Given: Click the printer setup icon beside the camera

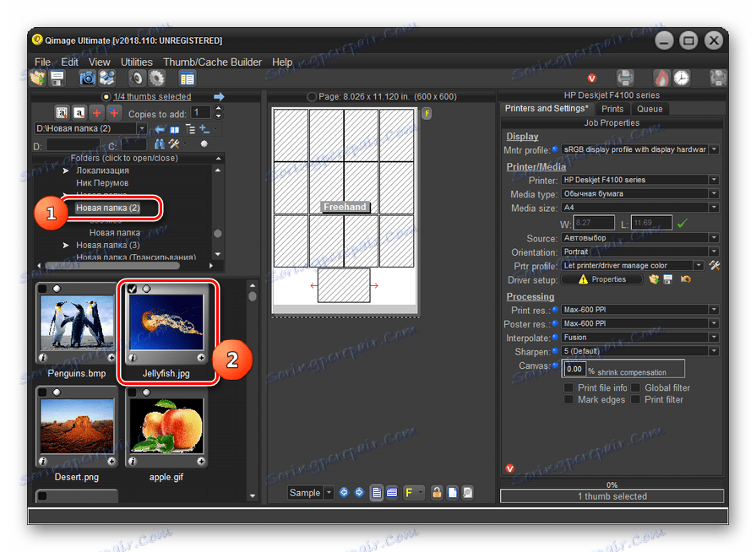Looking at the screenshot, I should (107, 78).
